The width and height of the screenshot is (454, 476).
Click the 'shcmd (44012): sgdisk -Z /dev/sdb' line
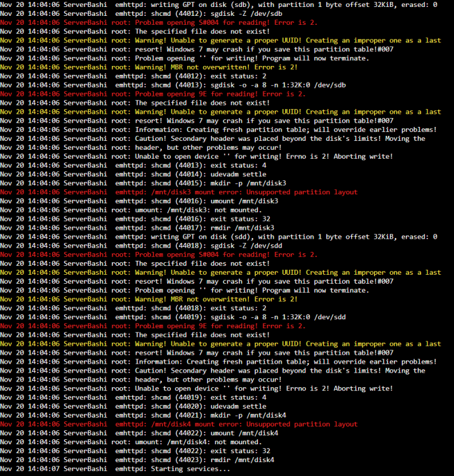(x=141, y=14)
